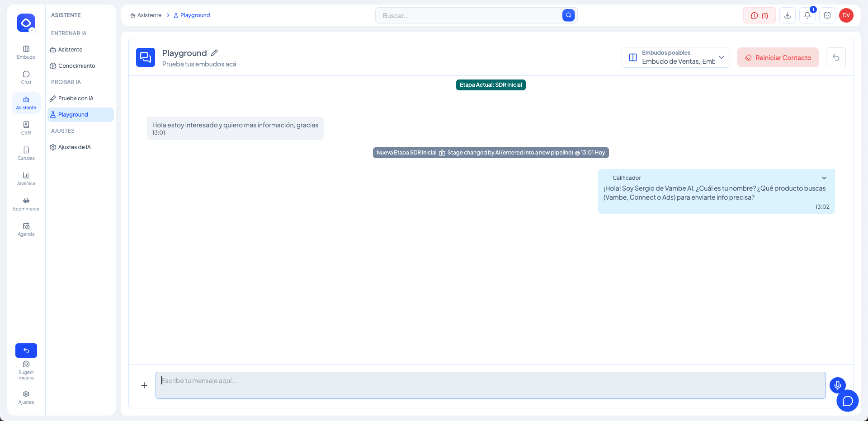Open the Embudo section in sidebar
The height and width of the screenshot is (421, 868).
point(26,52)
